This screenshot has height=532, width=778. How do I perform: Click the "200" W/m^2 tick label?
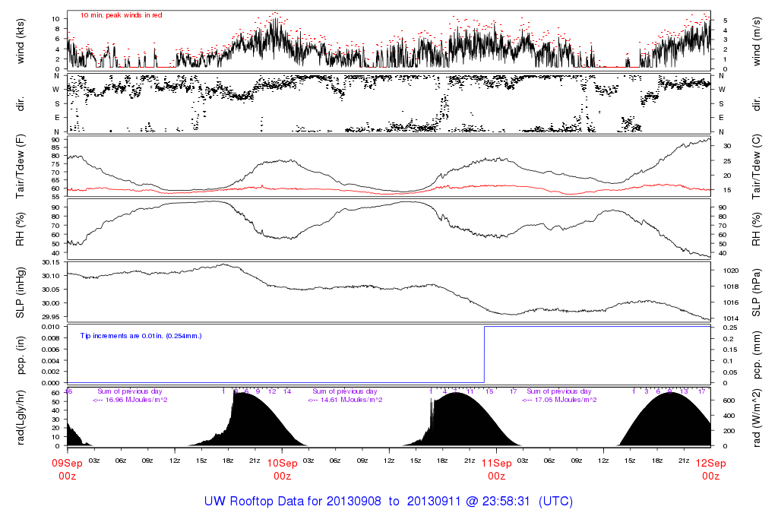[x=729, y=431]
